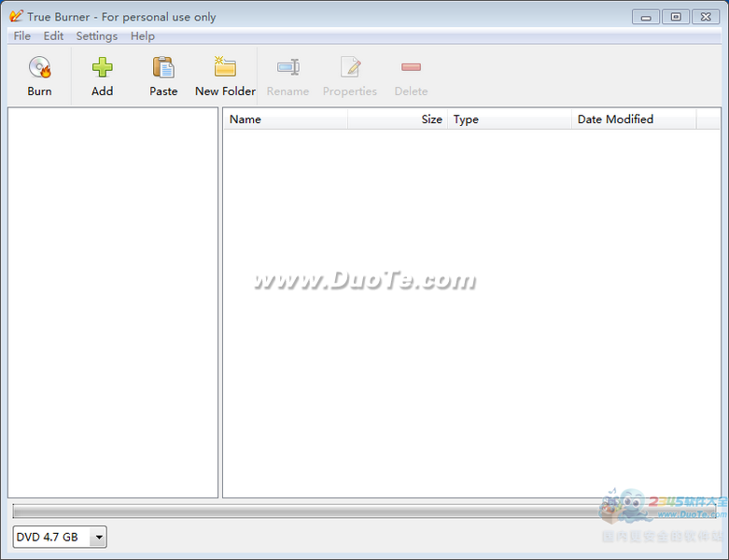The image size is (729, 560).
Task: Click the disc capacity usage bar
Action: point(364,511)
